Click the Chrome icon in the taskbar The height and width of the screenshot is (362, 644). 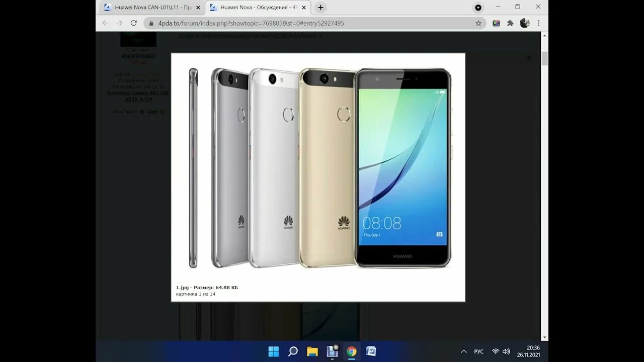[352, 351]
